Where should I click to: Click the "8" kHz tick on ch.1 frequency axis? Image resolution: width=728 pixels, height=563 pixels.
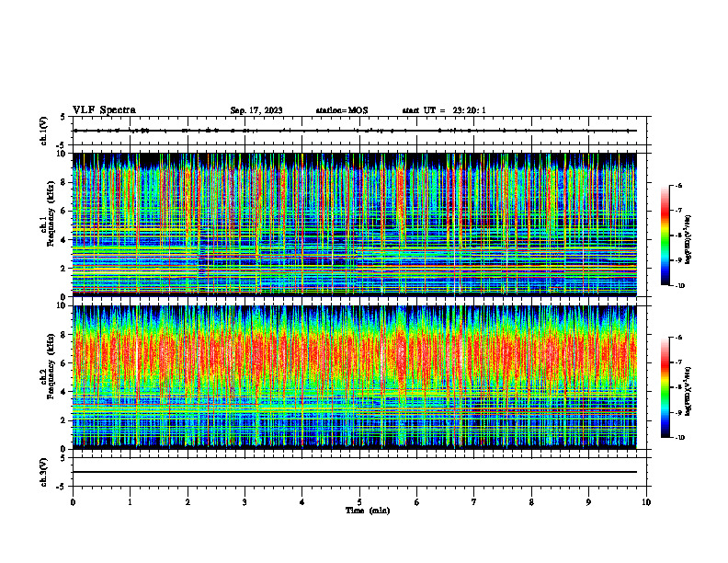tap(63, 182)
